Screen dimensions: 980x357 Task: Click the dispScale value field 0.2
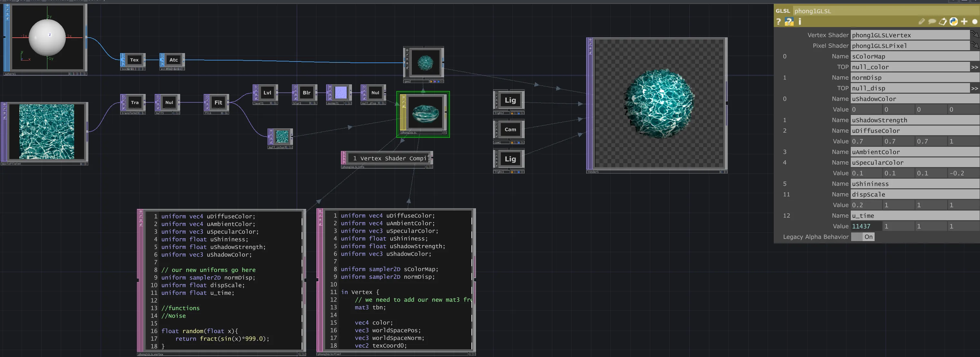coord(866,205)
